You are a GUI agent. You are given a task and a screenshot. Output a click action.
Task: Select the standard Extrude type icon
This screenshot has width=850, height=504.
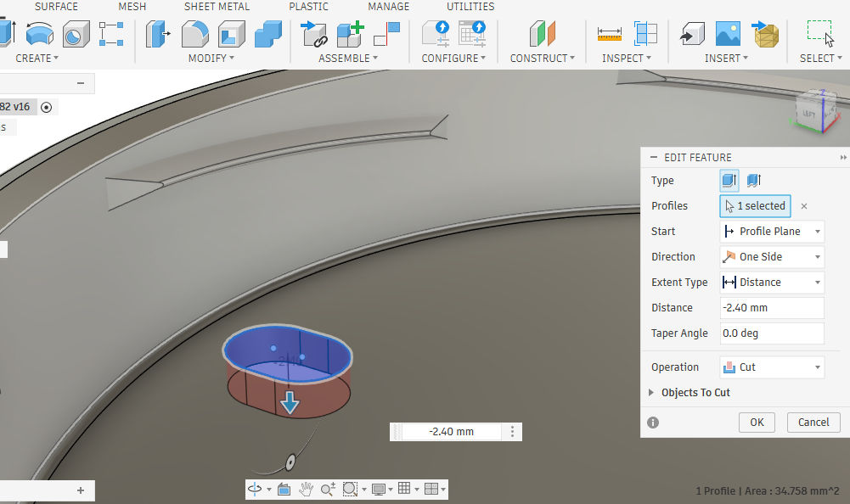coord(729,180)
